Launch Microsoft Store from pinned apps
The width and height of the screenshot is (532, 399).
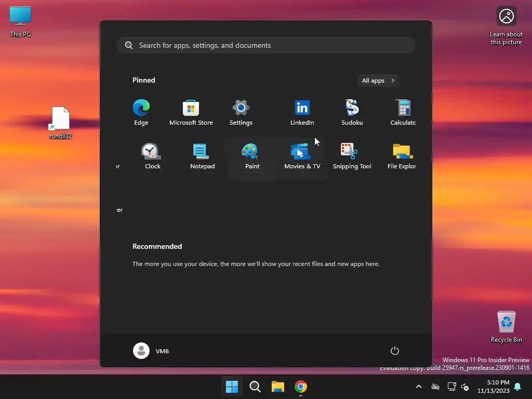[191, 112]
